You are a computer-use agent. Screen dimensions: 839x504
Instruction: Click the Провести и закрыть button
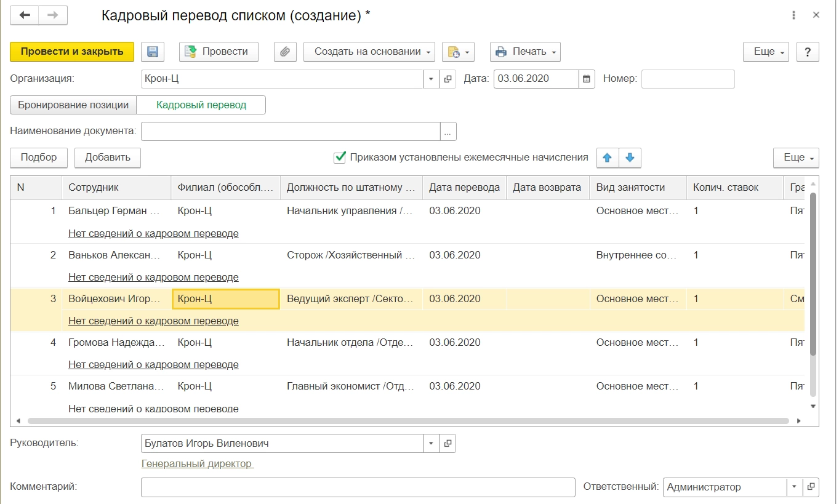[x=72, y=52]
